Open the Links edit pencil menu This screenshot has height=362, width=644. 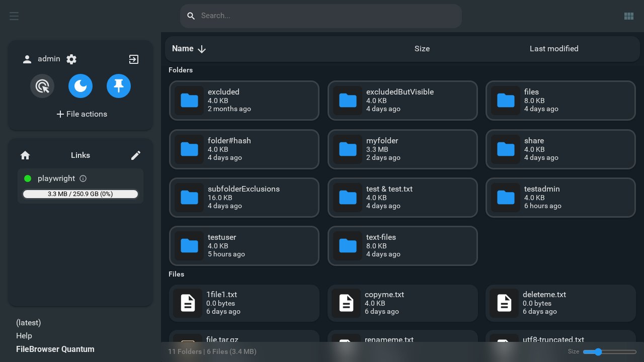point(136,155)
